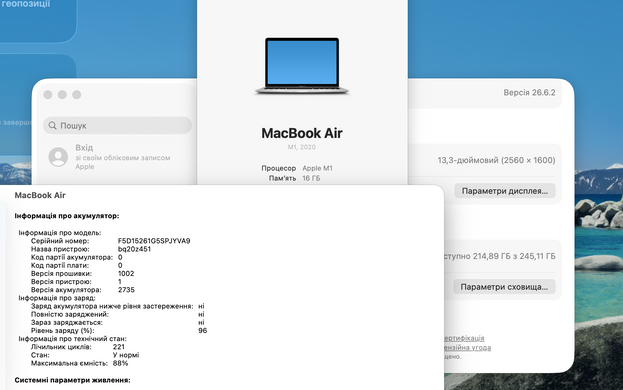The image size is (623, 390).
Task: Click the gray minimize button of System Settings window
Action: click(x=62, y=95)
